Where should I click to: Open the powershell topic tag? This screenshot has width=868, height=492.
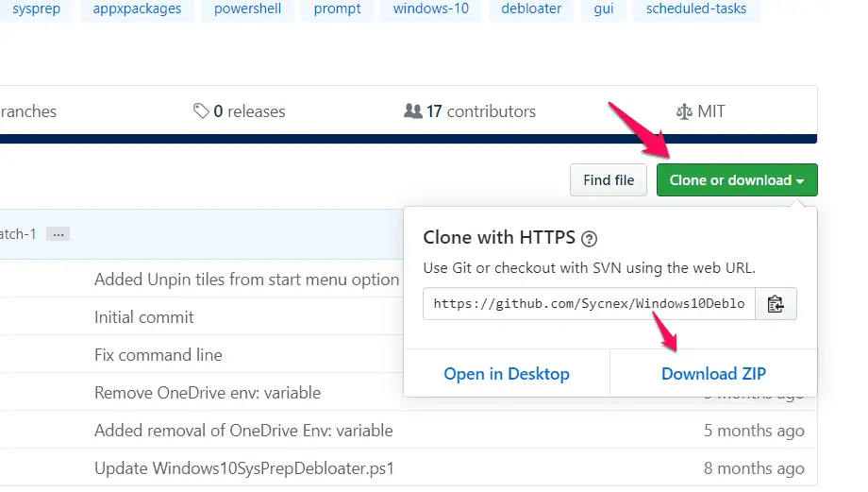click(247, 8)
